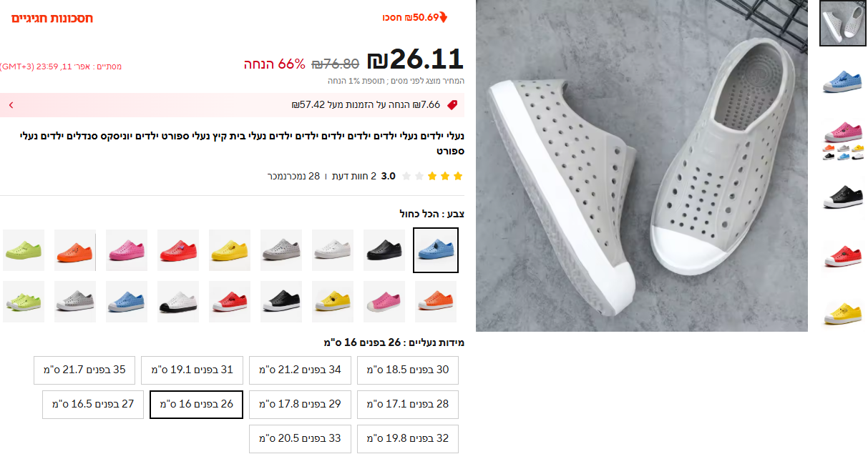Pick size 33 (20.5 cm insole)
Image resolution: width=868 pixels, height=459 pixels.
(x=300, y=438)
